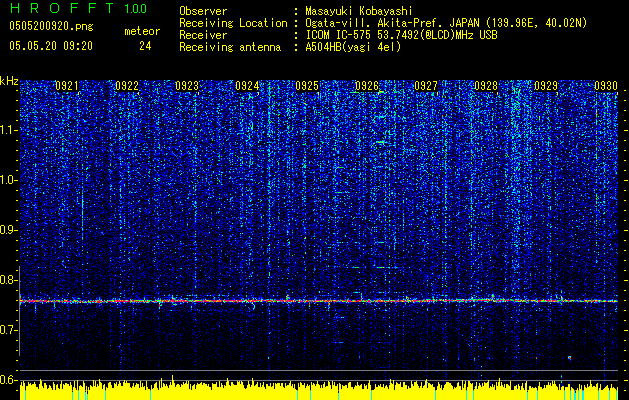This screenshot has width=629, height=400.
Task: Click the 0929 time marker
Action: coord(546,86)
